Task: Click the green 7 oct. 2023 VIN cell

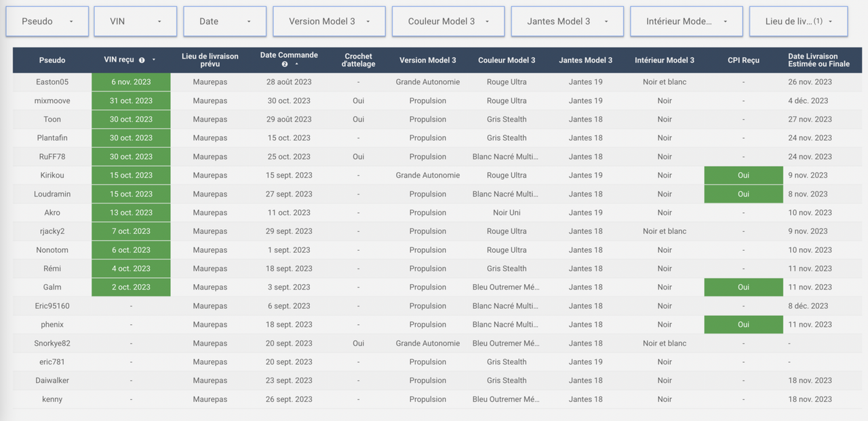Action: click(132, 231)
